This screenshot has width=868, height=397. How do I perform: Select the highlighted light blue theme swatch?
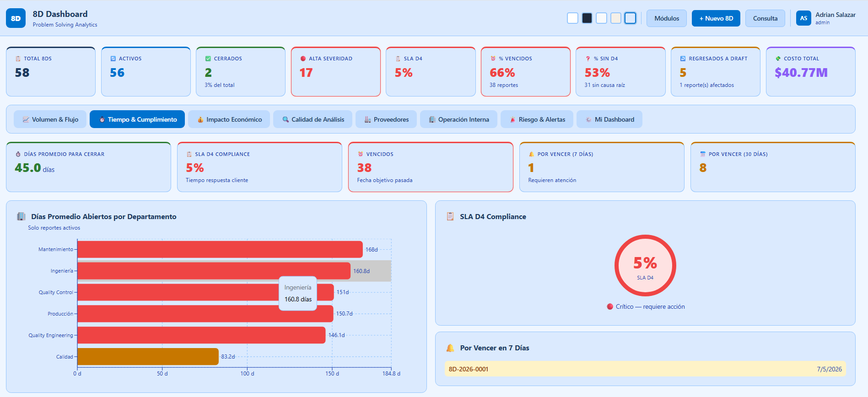tap(631, 18)
